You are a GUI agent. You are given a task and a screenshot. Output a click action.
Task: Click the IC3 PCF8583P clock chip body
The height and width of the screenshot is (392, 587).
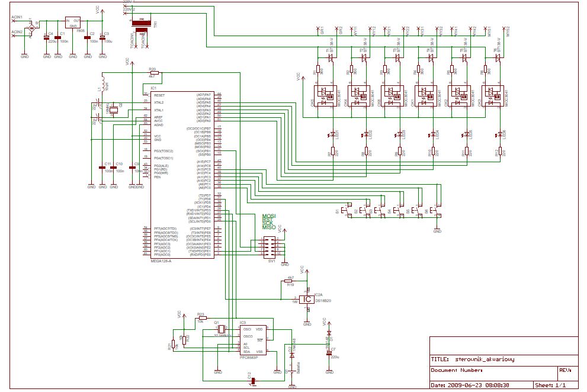point(254,340)
